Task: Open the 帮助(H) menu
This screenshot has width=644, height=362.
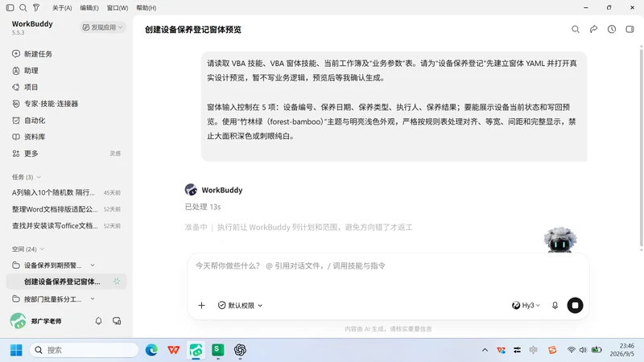Action: pos(147,8)
